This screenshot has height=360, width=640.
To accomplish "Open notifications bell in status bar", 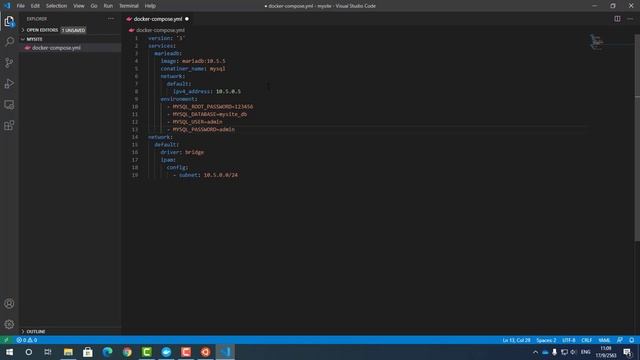I will coord(631,340).
